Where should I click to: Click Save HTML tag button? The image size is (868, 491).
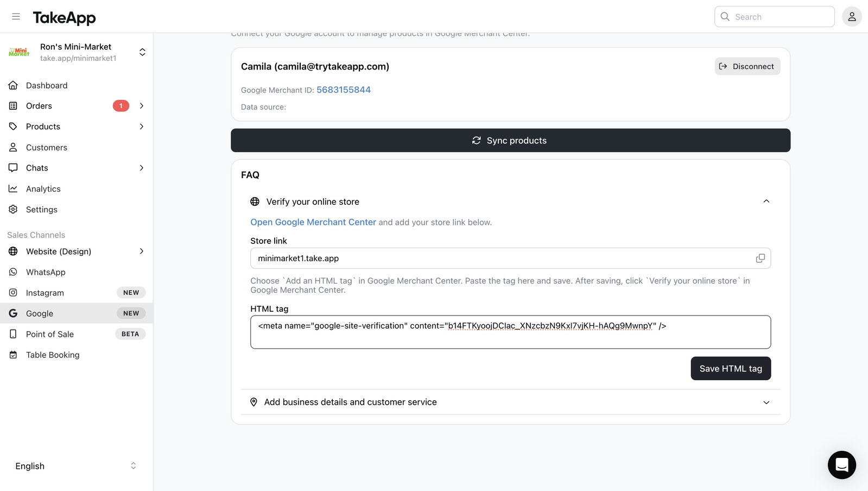[x=731, y=368]
